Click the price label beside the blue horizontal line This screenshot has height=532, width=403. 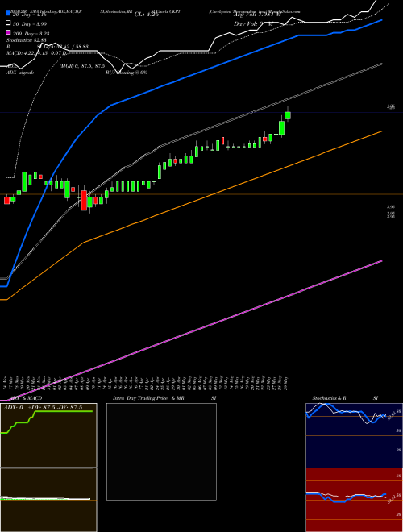point(391,107)
